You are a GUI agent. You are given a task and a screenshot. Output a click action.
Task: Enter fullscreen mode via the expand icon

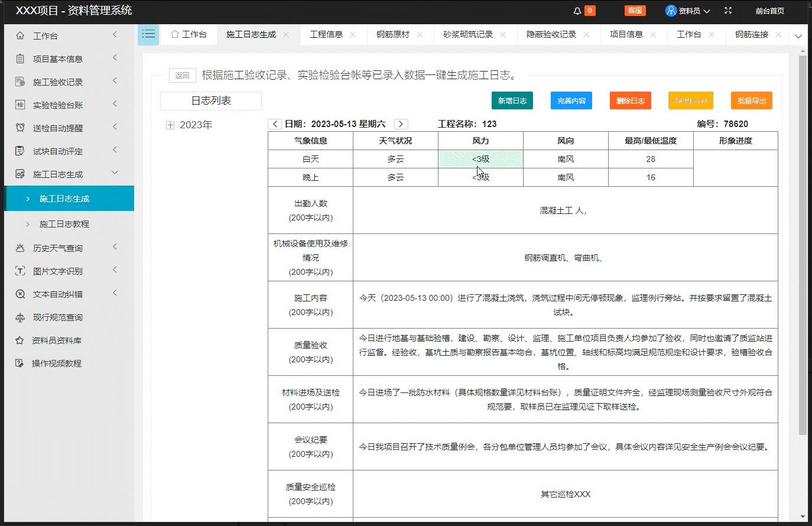tap(728, 10)
